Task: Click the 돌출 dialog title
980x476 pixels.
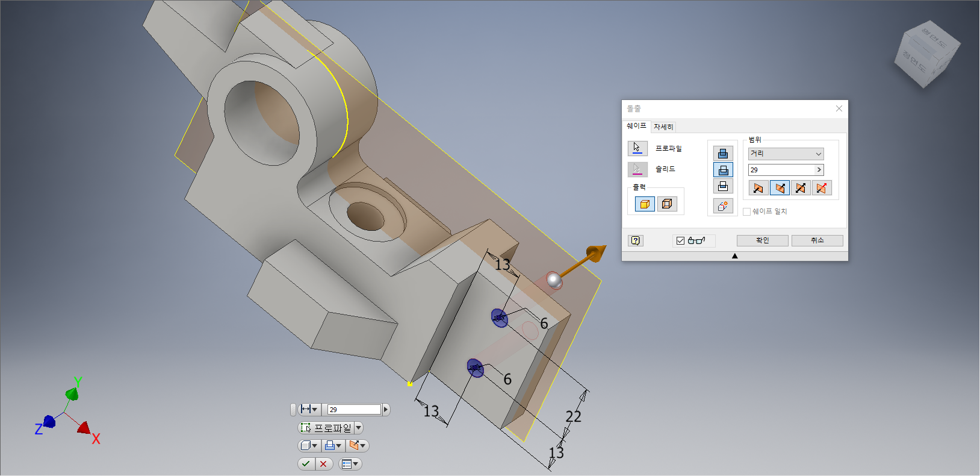Action: [x=634, y=108]
